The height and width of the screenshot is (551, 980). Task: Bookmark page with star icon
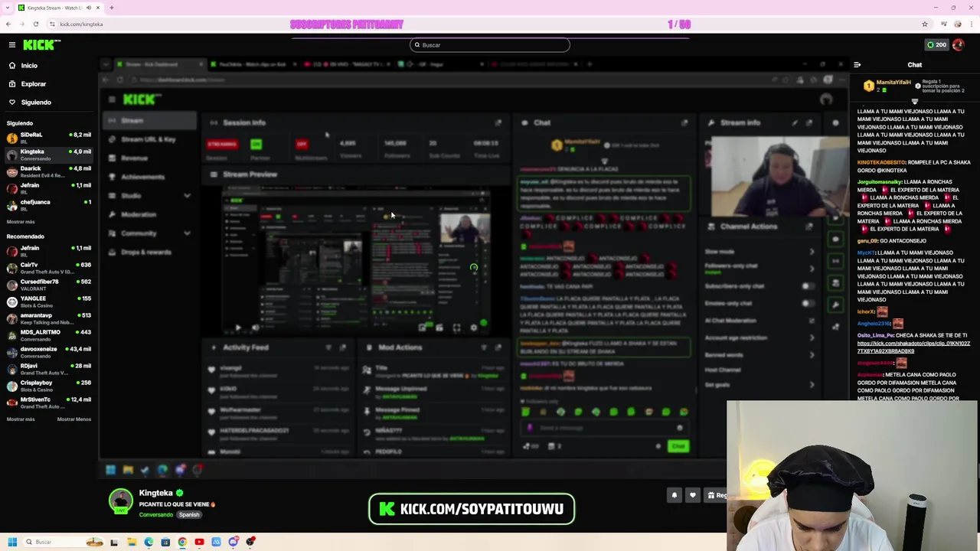click(x=924, y=24)
